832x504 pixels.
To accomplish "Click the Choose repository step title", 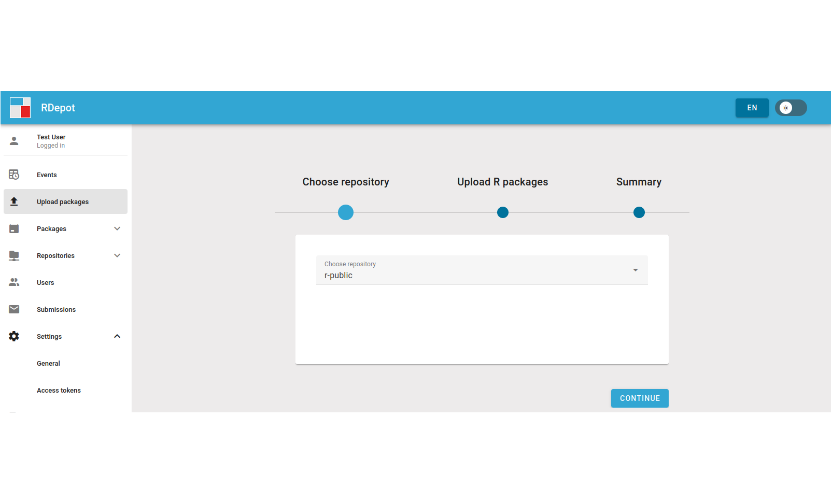I will pyautogui.click(x=346, y=182).
